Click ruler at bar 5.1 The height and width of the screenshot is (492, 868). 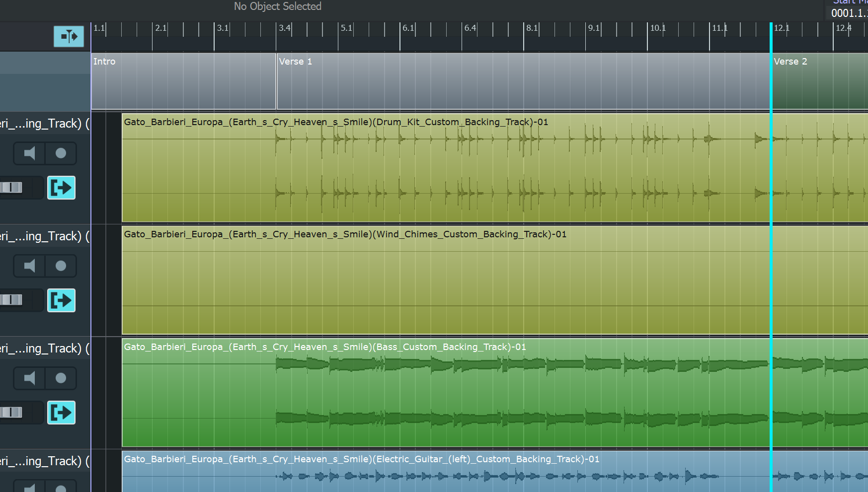[346, 28]
